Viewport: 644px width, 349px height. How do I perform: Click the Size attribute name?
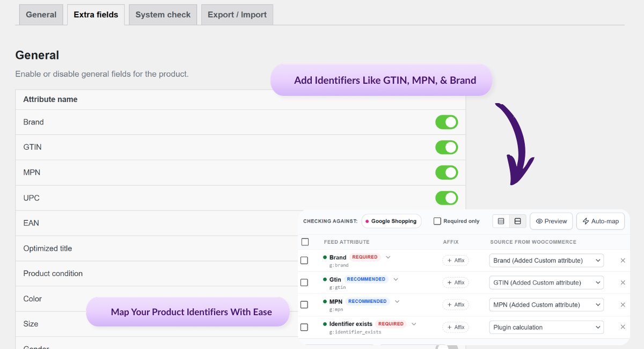tap(31, 324)
